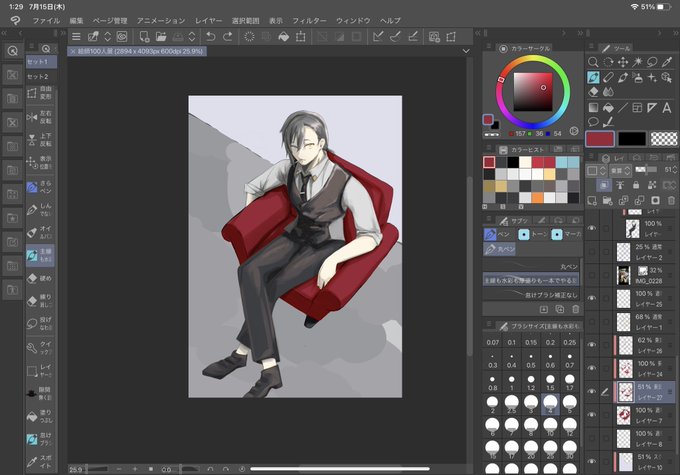
Task: Click the New canvas icon in command bar
Action: (144, 37)
